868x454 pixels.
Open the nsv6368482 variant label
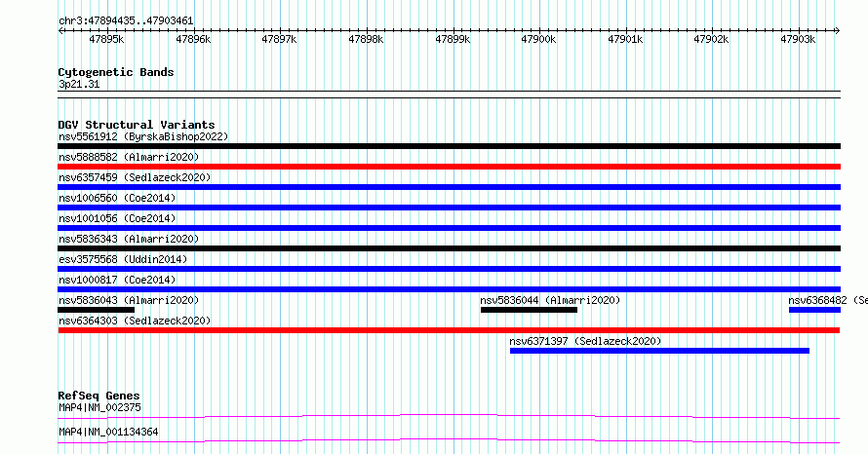point(828,300)
